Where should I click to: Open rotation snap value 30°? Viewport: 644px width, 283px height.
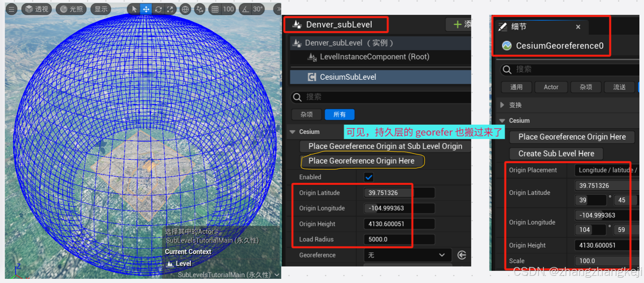click(x=258, y=9)
